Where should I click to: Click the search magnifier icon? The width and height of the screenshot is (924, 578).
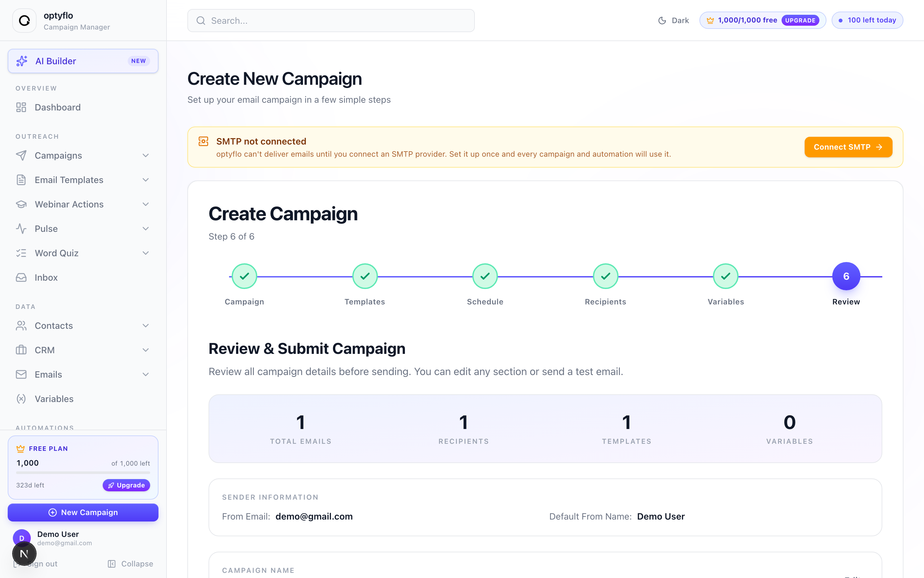click(201, 21)
